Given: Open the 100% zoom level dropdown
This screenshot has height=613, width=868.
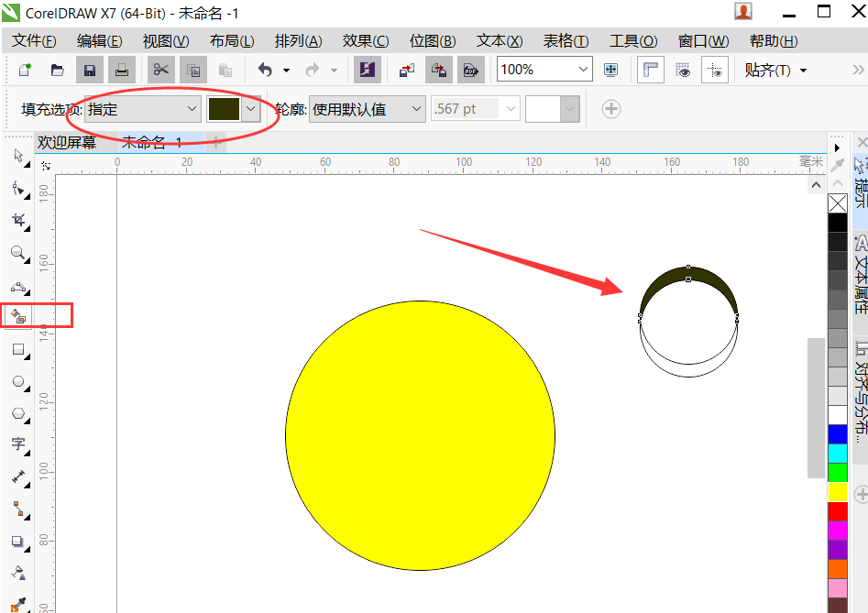Looking at the screenshot, I should [584, 70].
